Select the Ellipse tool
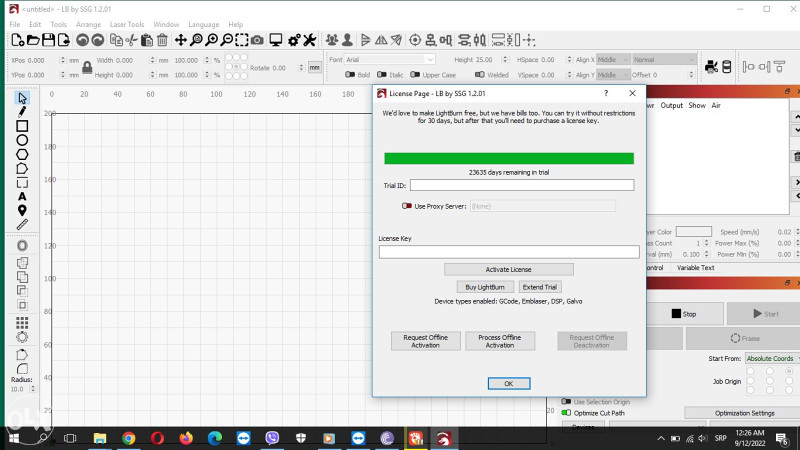 (x=22, y=140)
